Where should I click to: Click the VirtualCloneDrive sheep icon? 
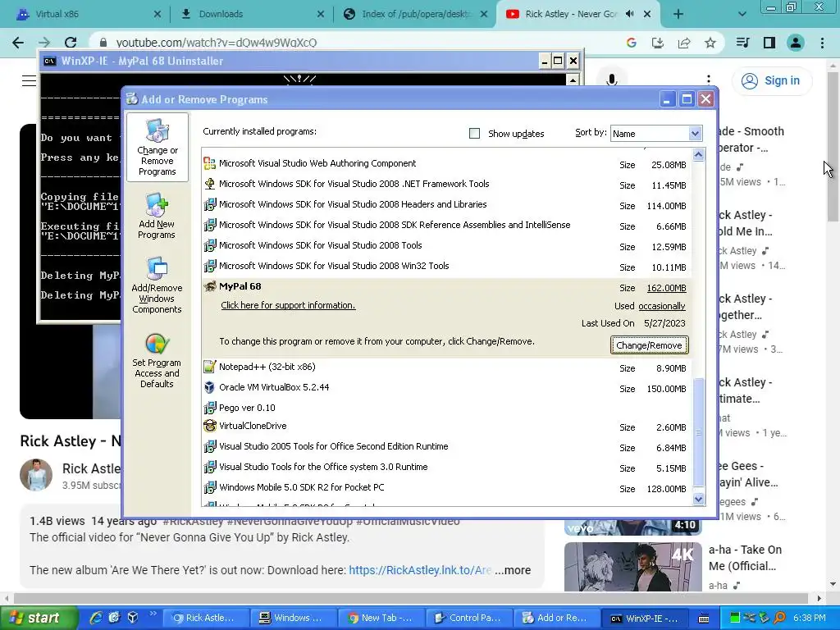pos(209,426)
